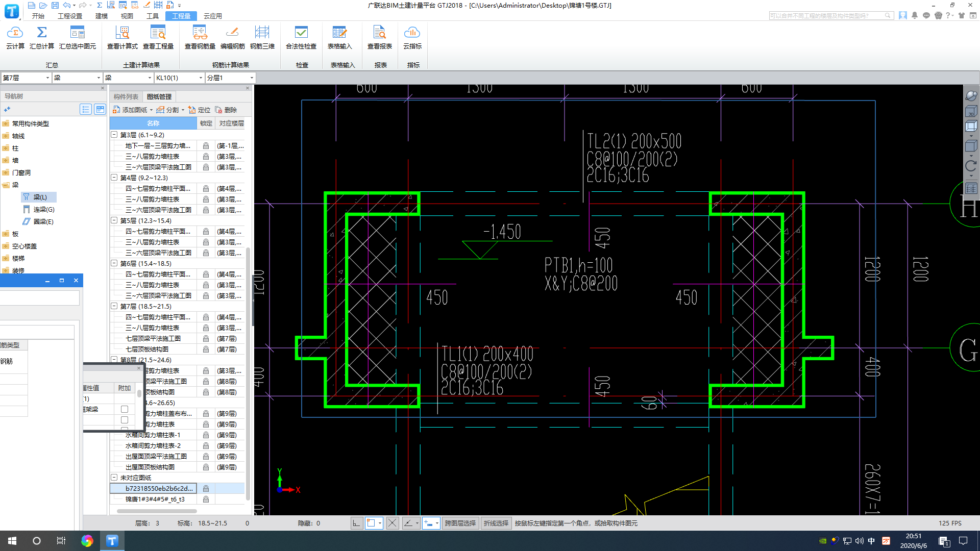Click the 跨图层选择 button

[460, 523]
